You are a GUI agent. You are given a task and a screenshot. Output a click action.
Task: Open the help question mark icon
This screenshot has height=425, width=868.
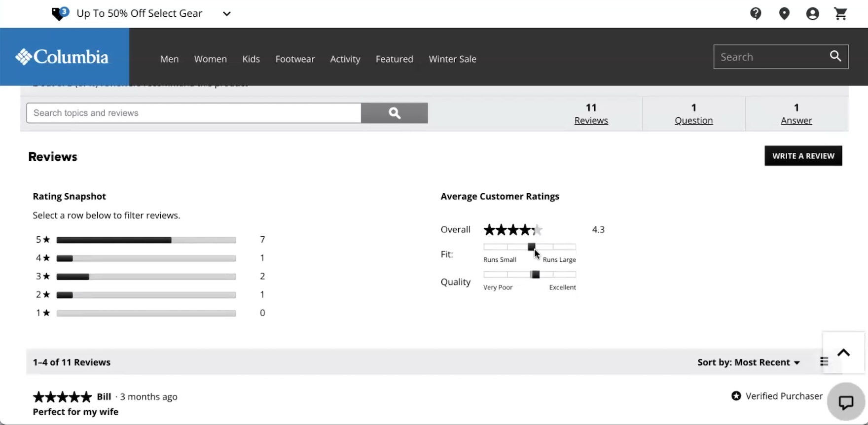(756, 14)
